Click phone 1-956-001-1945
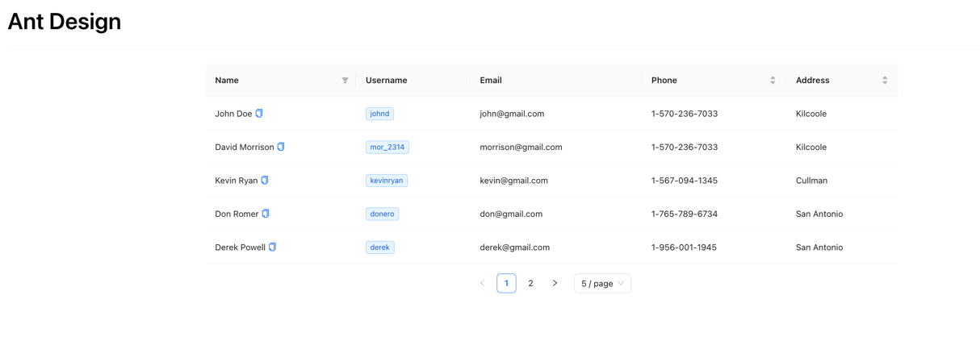980x362 pixels. pyautogui.click(x=684, y=248)
